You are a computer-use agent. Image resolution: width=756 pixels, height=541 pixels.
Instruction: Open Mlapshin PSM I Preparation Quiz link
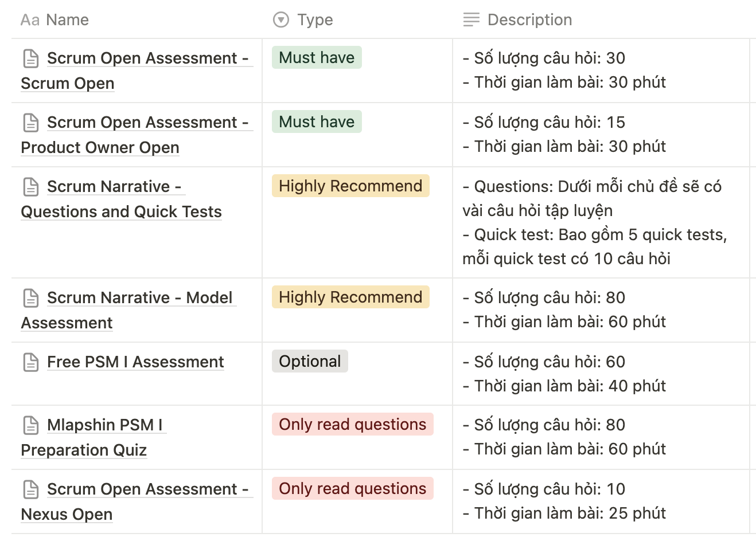tap(95, 437)
